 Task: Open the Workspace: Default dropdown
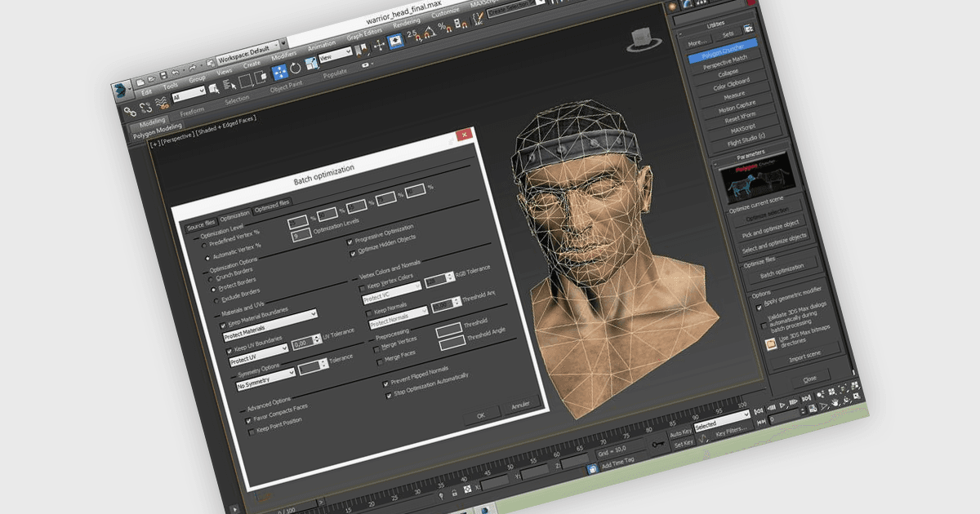[x=247, y=52]
